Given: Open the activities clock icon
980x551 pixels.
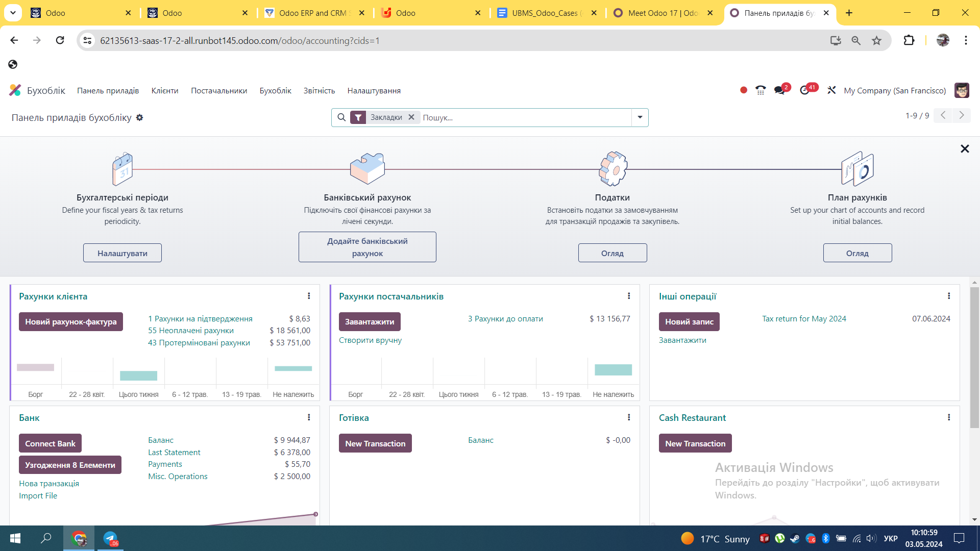Looking at the screenshot, I should 804,90.
